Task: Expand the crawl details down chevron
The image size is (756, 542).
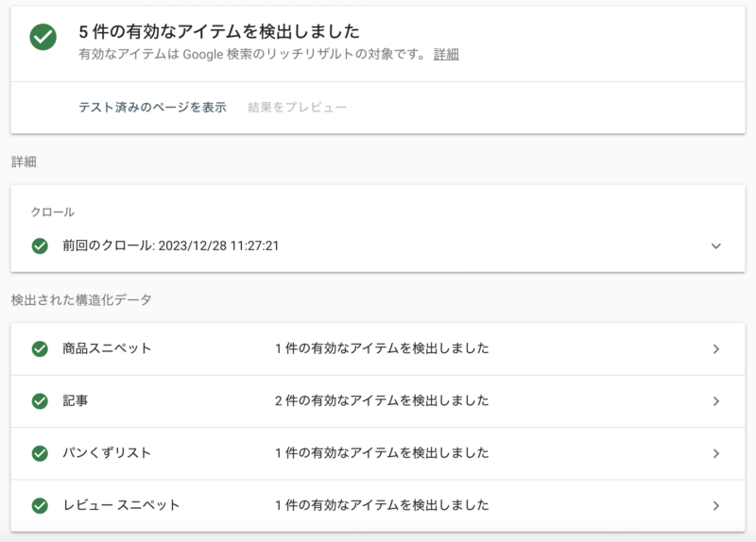Action: [715, 246]
